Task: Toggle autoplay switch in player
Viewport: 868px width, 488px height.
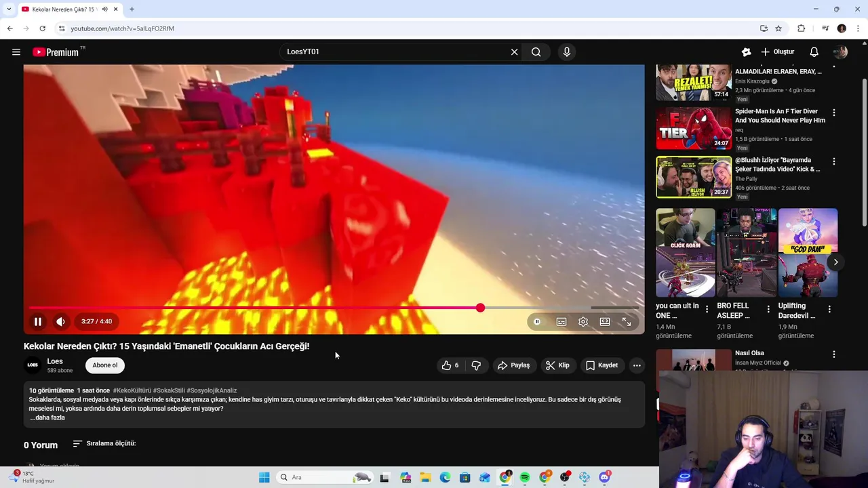Action: click(537, 321)
